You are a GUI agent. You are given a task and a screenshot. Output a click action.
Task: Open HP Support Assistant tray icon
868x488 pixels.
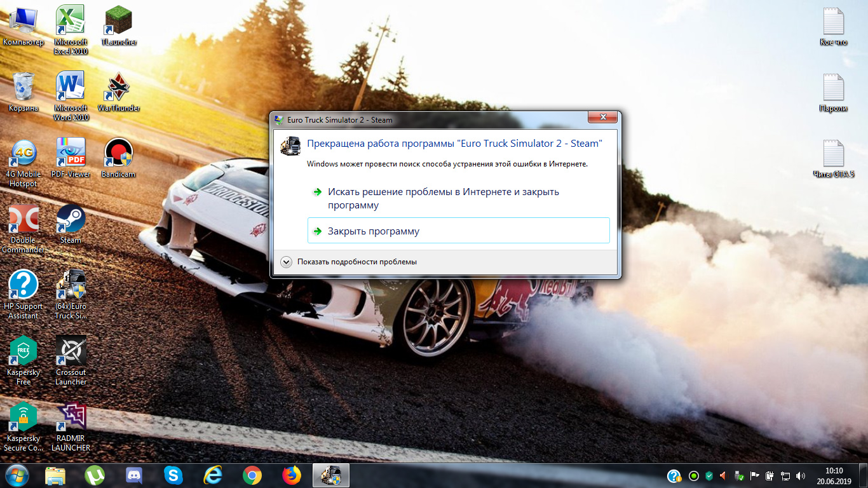[674, 476]
